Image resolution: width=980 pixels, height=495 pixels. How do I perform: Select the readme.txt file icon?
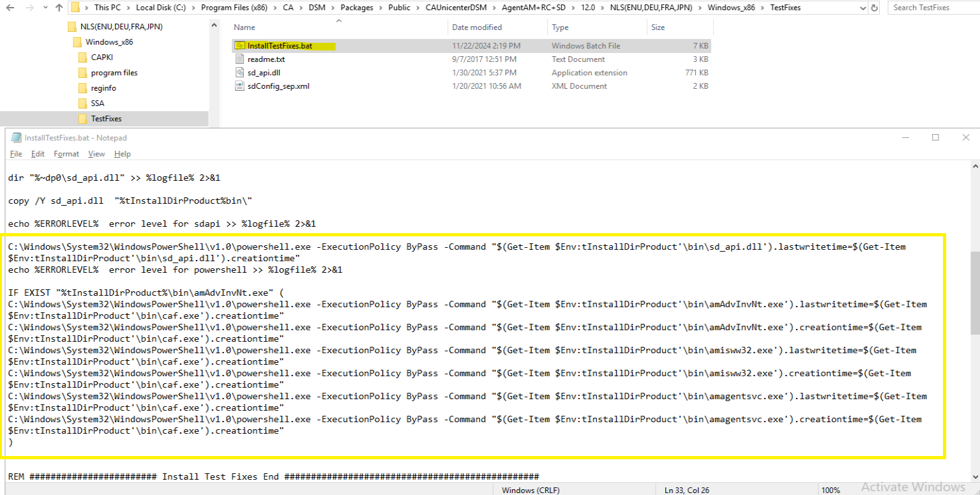[x=239, y=59]
